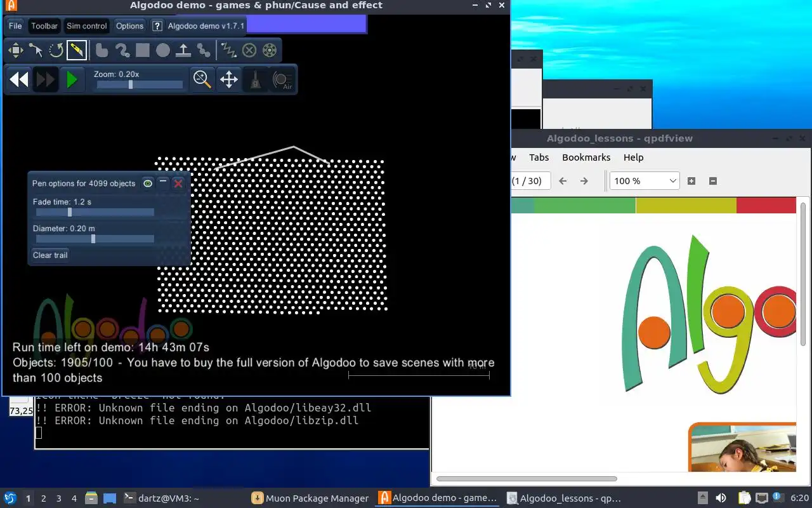Click the Zoom magnifier tool

[x=202, y=79]
